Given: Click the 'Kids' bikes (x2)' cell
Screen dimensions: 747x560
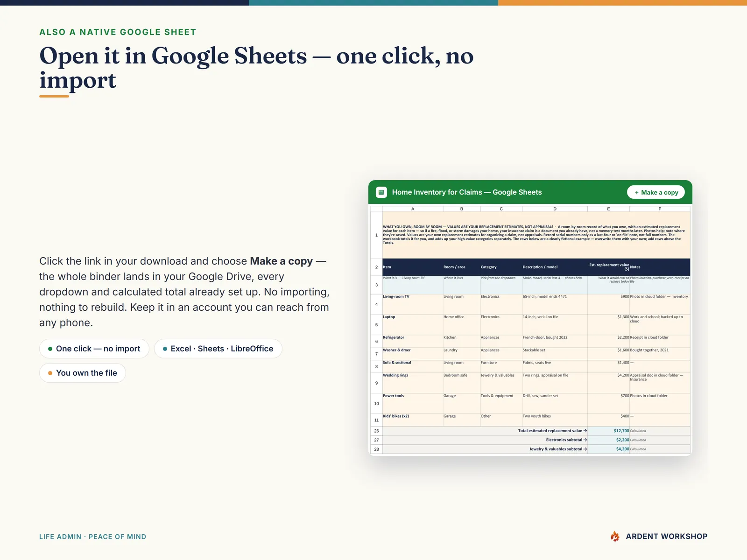Looking at the screenshot, I should [413, 420].
